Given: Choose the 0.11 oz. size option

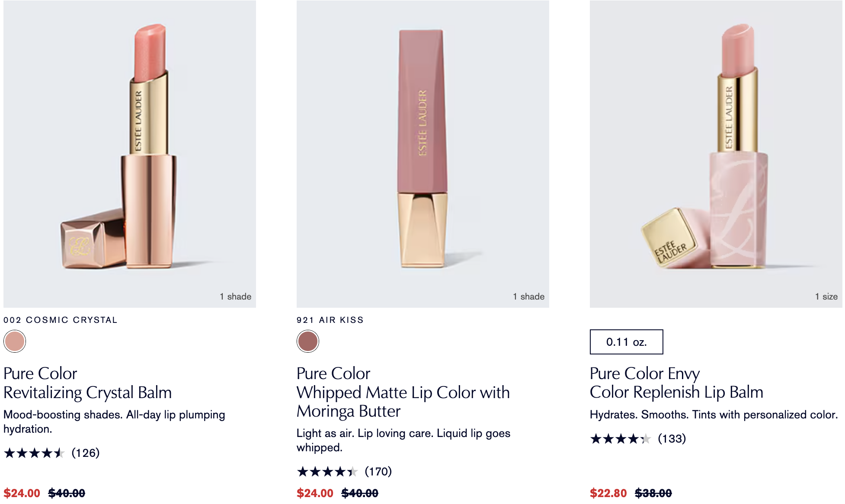Looking at the screenshot, I should click(x=626, y=342).
